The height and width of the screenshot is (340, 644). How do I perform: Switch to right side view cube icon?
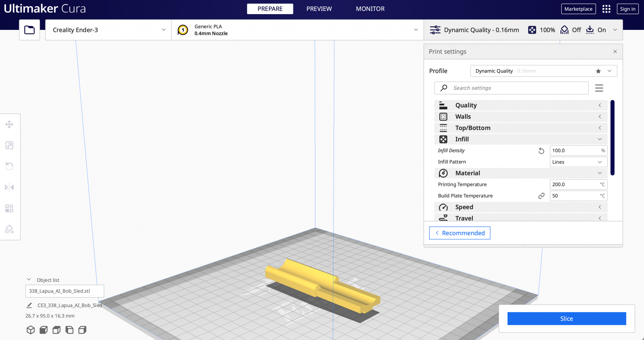tap(82, 330)
